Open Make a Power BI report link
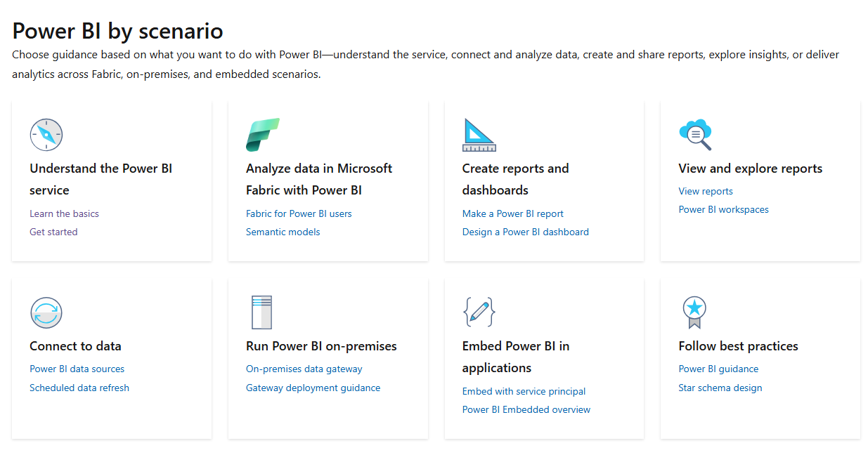Screen dimensions: 868x455 pyautogui.click(x=513, y=213)
